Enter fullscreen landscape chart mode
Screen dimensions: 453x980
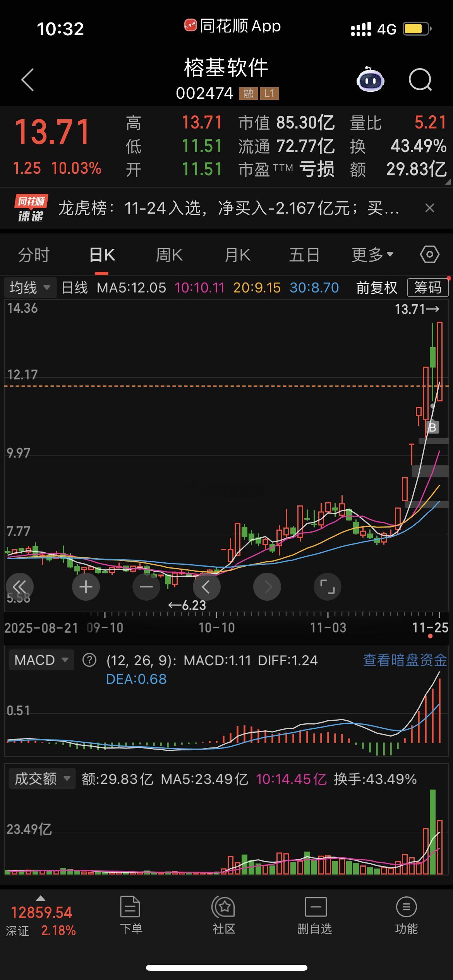(x=328, y=587)
